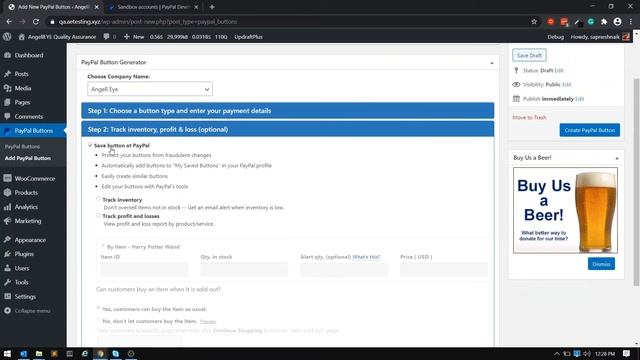Open the Tools menu
Image resolution: width=640 pixels, height=360 pixels.
(21, 282)
